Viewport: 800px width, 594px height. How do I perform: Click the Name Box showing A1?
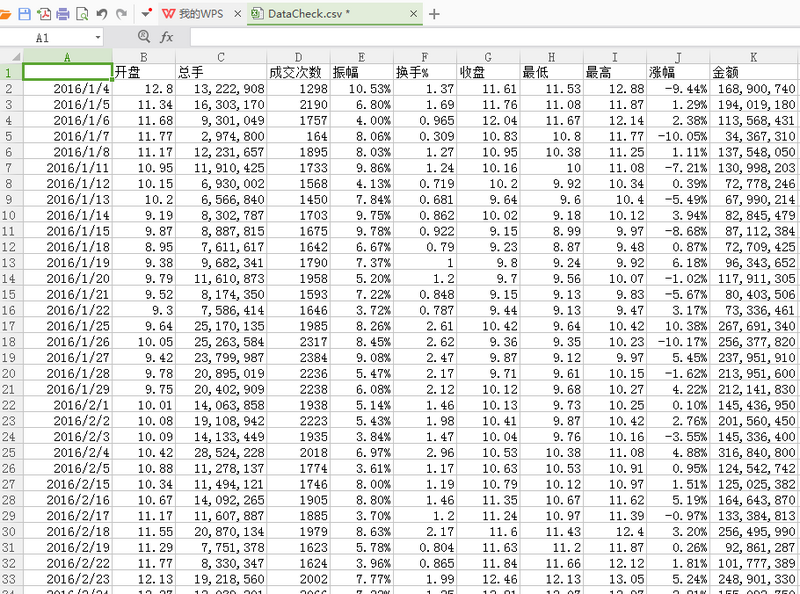[46, 37]
